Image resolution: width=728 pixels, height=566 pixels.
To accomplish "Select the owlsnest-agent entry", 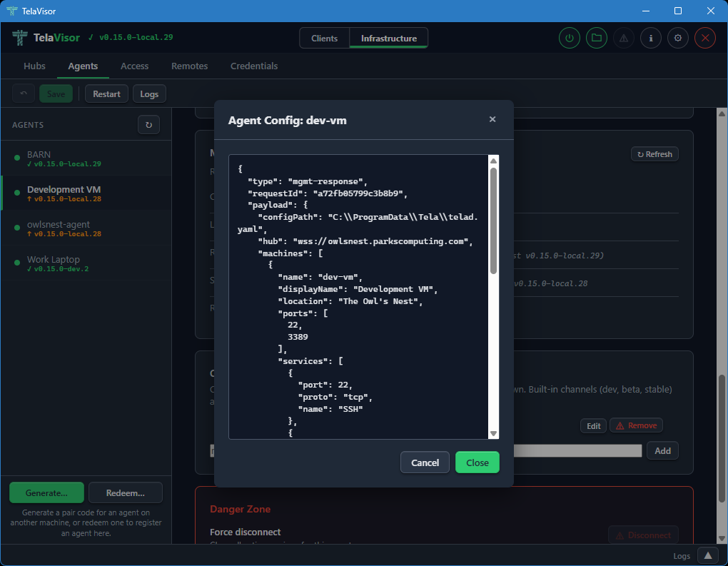I will (86, 228).
